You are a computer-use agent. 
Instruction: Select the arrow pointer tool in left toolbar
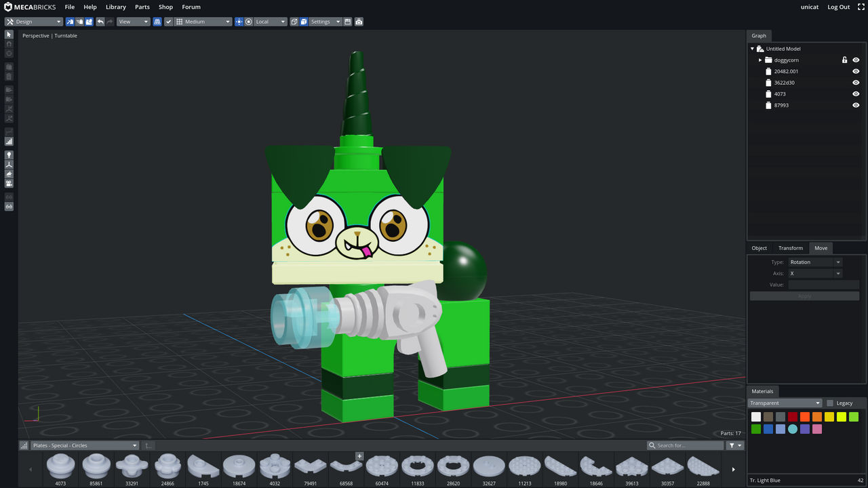pos(9,35)
